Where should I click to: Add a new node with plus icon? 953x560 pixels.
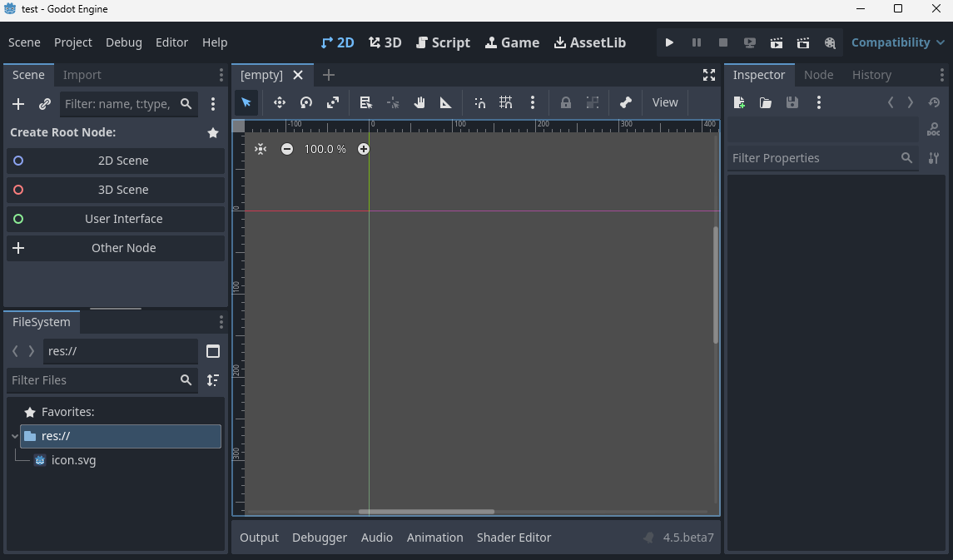click(x=18, y=104)
